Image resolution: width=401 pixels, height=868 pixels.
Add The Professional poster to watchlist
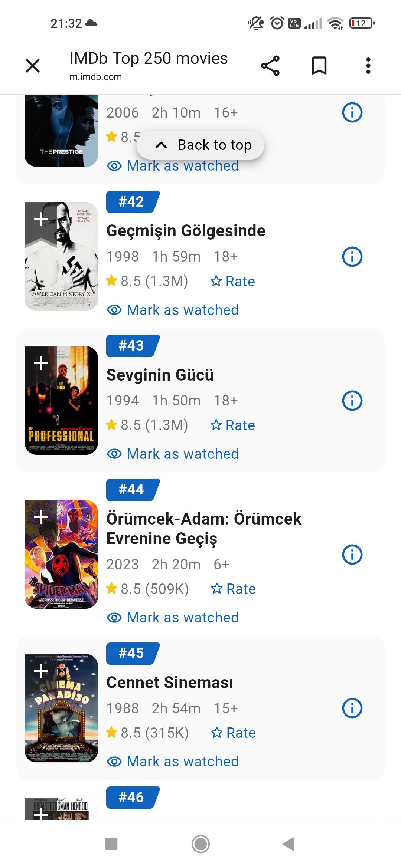click(41, 364)
